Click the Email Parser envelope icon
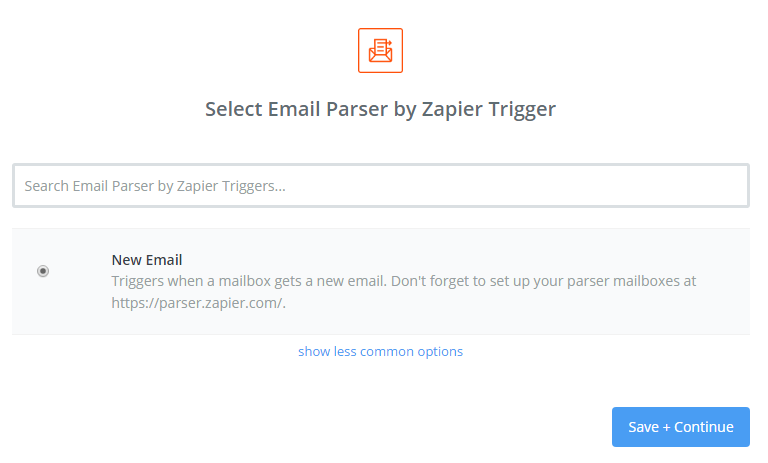 pyautogui.click(x=380, y=50)
